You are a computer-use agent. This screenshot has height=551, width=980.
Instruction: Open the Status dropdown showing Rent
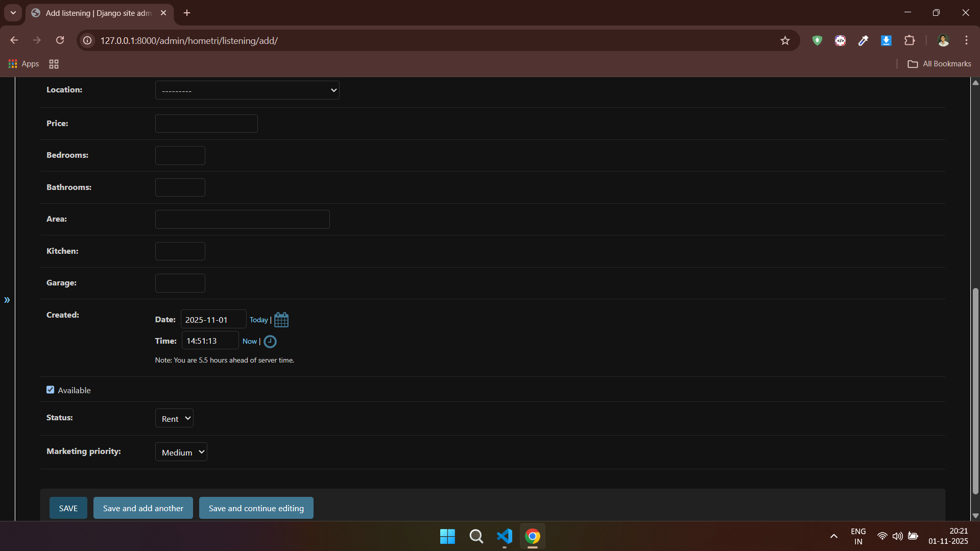tap(174, 418)
